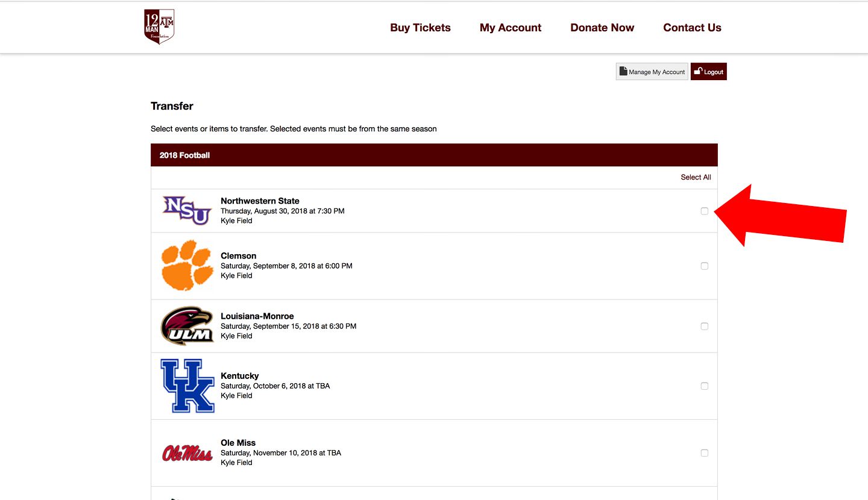This screenshot has width=868, height=500.
Task: Click the Select All link
Action: tap(696, 177)
